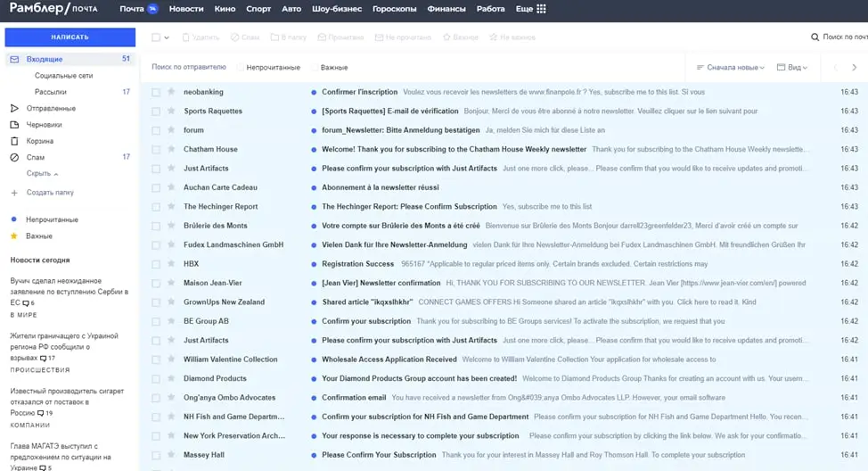Click the Рамблер почта logo
This screenshot has height=471, width=868.
tap(53, 8)
